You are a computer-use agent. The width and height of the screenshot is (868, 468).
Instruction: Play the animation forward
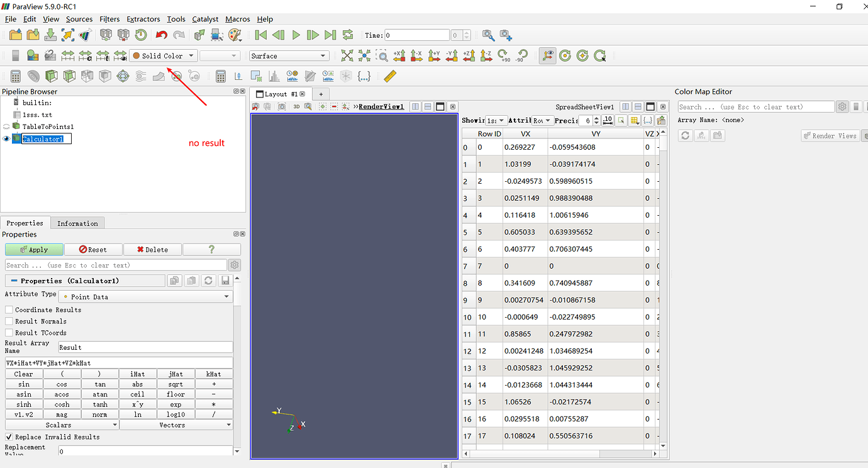296,35
